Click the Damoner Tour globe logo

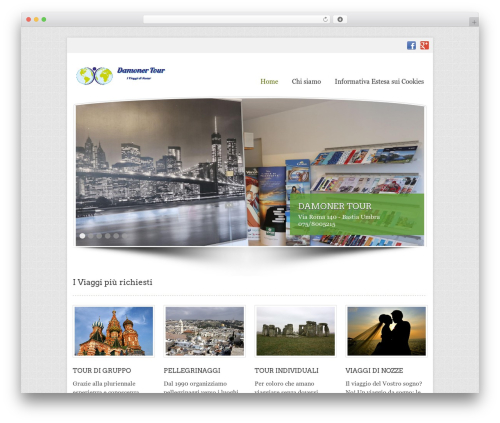point(95,76)
